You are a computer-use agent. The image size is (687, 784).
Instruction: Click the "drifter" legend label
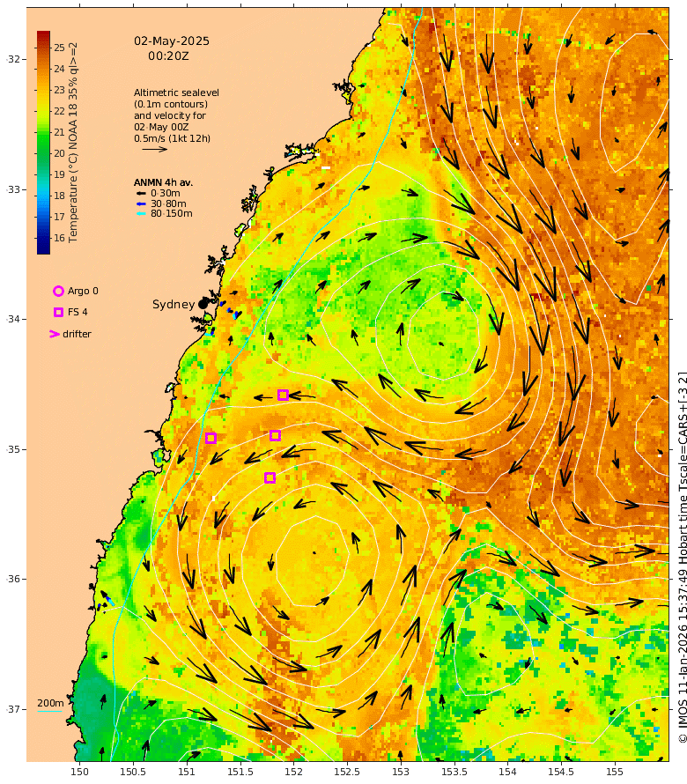point(77,334)
